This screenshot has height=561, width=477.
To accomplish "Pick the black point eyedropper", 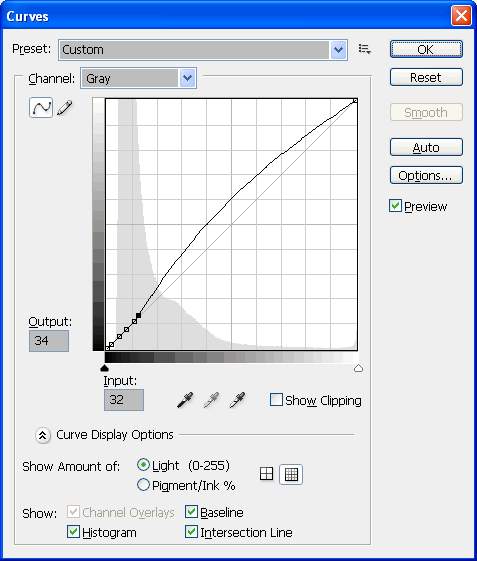I will pos(185,400).
